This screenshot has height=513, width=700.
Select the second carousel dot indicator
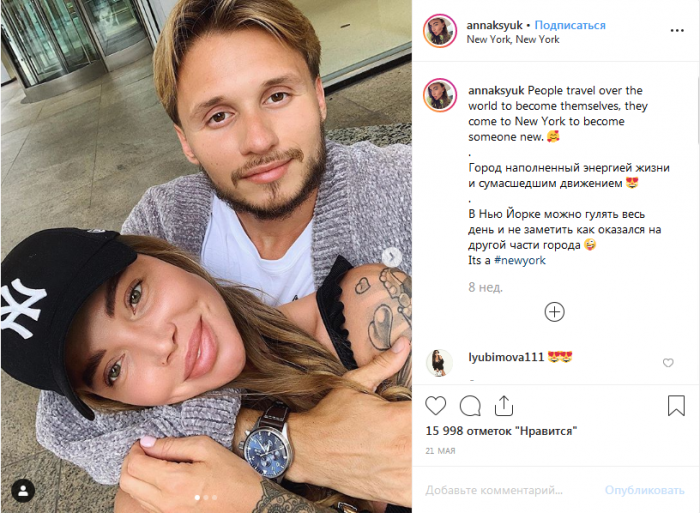206,497
